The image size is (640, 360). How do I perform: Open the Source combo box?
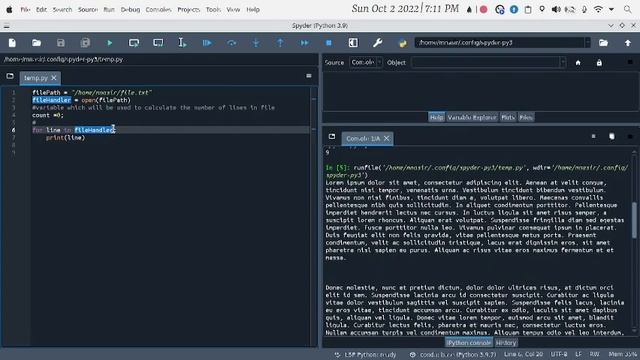(366, 62)
